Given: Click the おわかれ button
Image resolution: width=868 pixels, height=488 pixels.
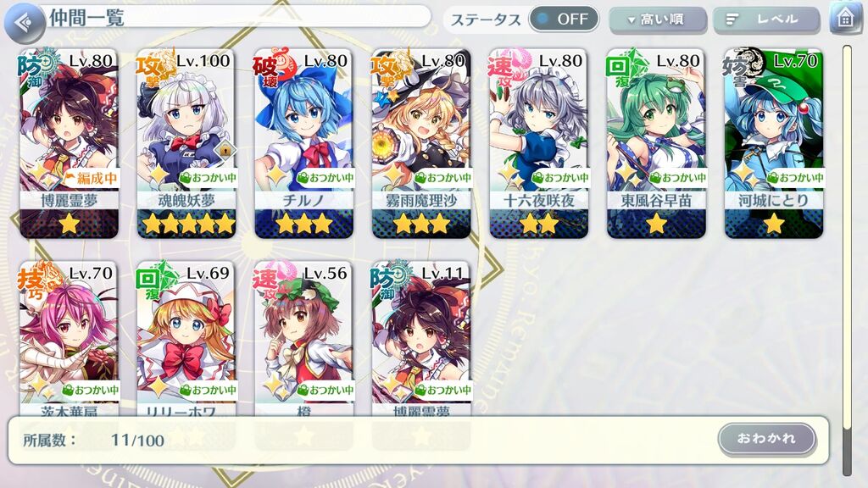Looking at the screenshot, I should click(x=766, y=439).
